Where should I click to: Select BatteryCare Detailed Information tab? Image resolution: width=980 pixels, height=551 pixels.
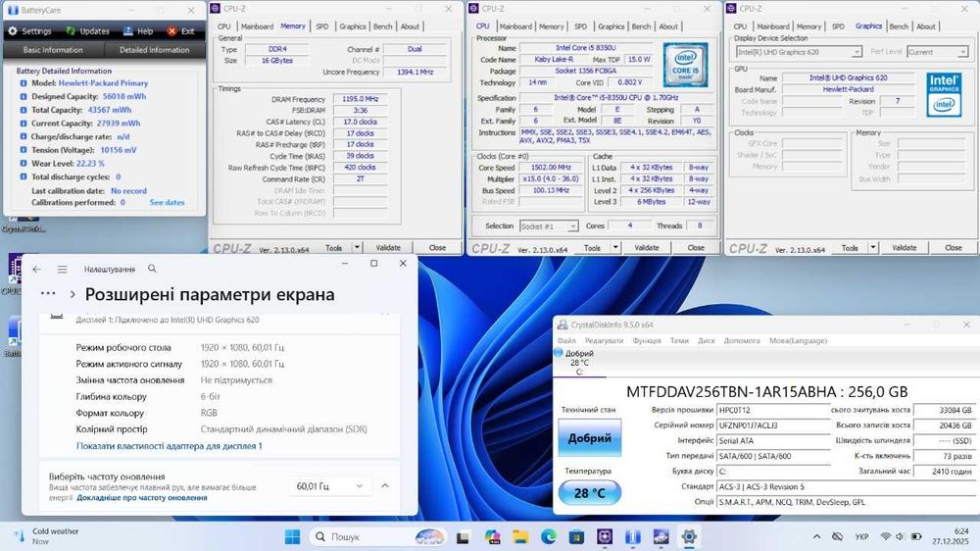(155, 50)
